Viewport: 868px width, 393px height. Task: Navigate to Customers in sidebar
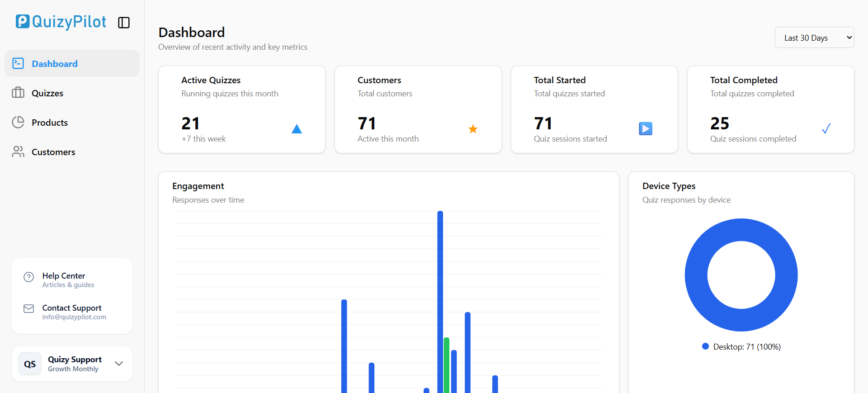[72, 152]
